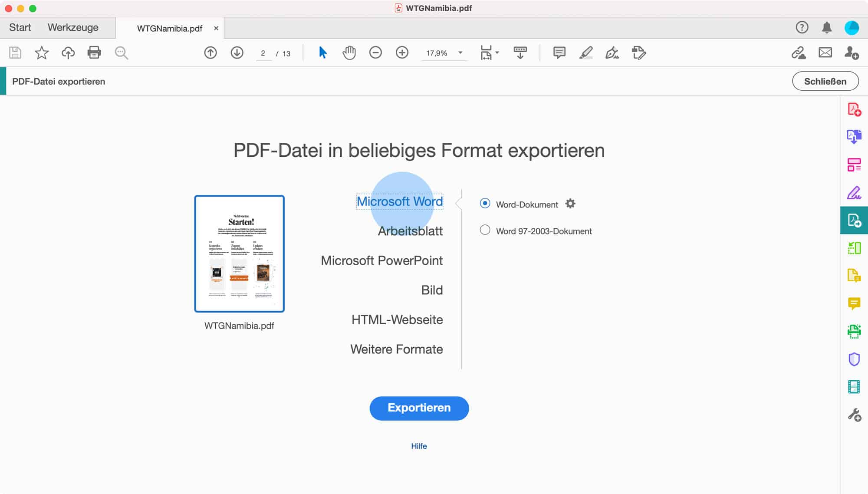The height and width of the screenshot is (494, 868).
Task: Open the stamp edit tool icon
Action: (x=639, y=53)
